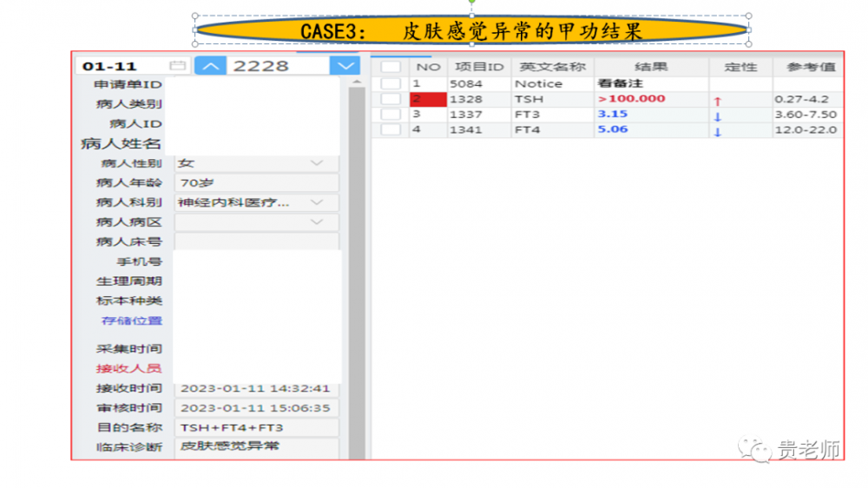Sort by the 项目ID column header

(479, 67)
